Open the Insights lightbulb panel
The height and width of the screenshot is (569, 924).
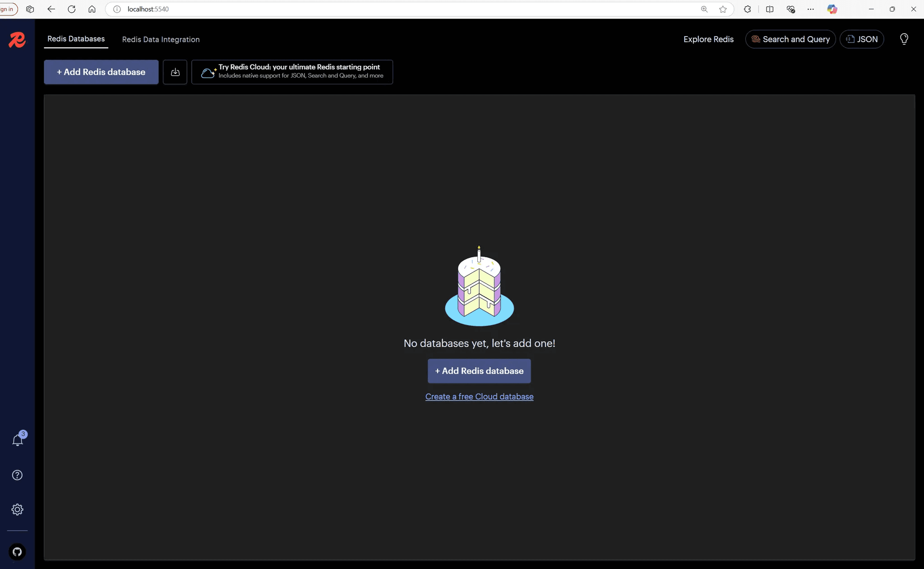903,39
